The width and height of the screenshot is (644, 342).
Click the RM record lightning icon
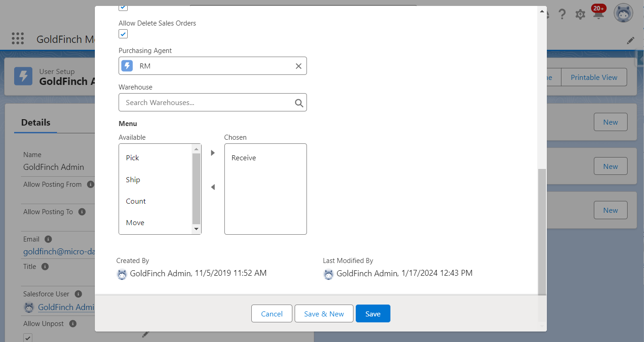tap(127, 66)
